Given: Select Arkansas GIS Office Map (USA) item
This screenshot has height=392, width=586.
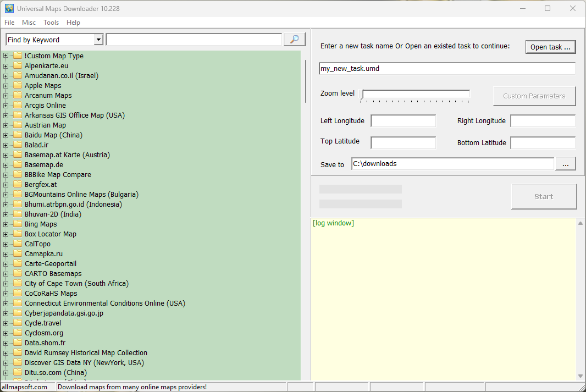Looking at the screenshot, I should tap(75, 115).
